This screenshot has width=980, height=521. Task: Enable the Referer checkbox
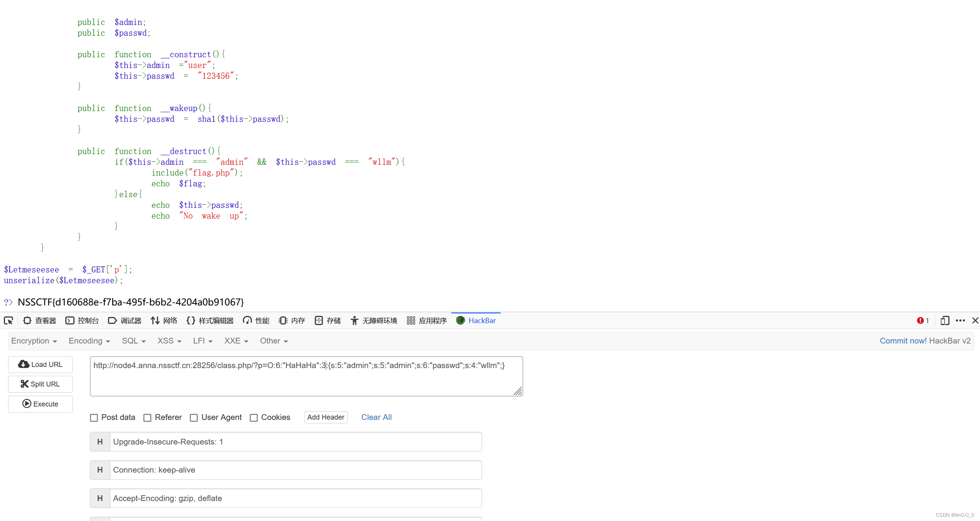point(148,418)
